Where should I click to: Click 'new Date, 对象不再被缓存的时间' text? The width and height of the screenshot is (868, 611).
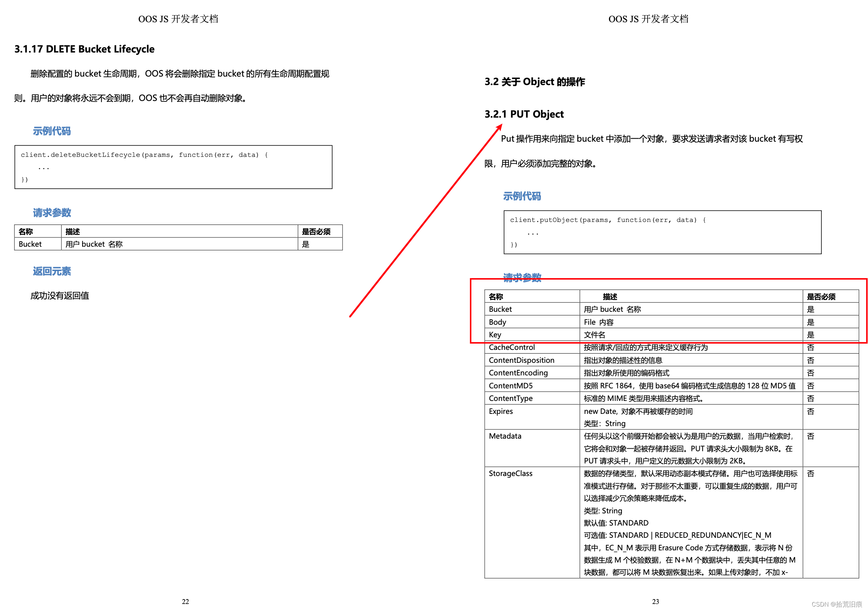tap(638, 411)
